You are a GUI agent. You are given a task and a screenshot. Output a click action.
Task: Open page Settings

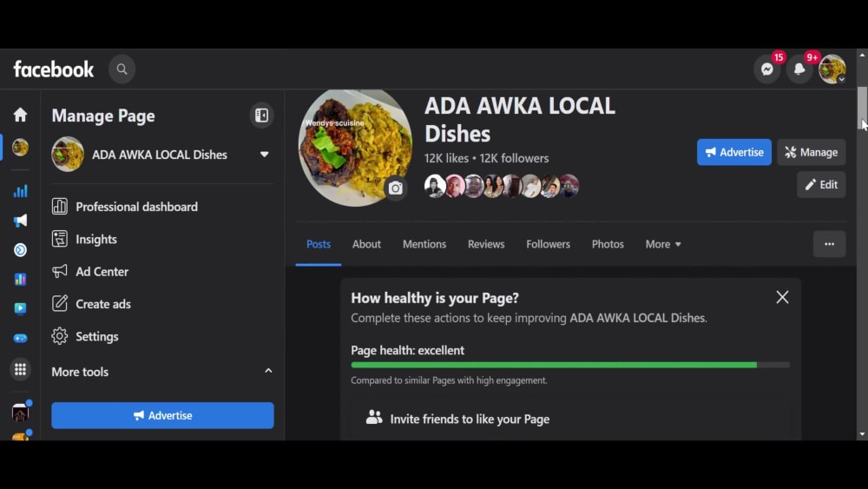pyautogui.click(x=162, y=336)
